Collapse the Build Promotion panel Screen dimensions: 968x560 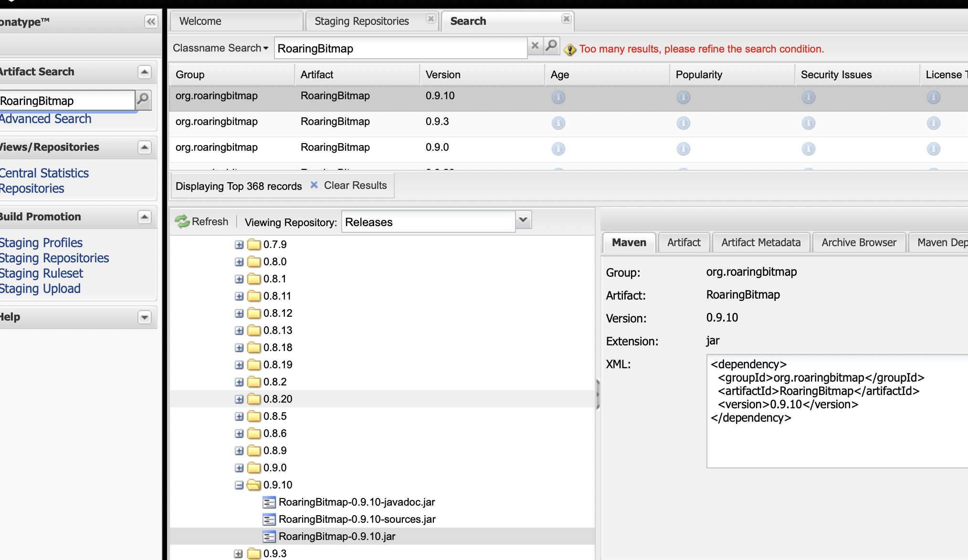point(144,217)
